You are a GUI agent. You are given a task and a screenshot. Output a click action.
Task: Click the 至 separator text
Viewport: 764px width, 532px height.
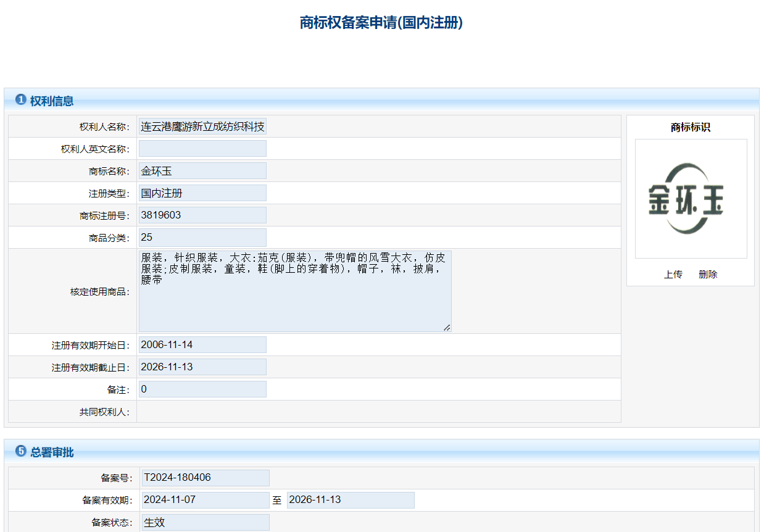[277, 501]
